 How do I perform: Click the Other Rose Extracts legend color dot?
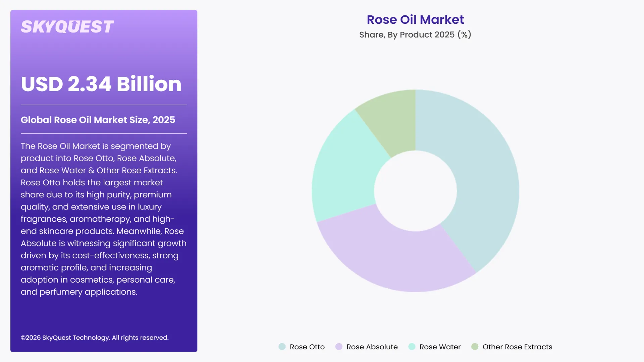coord(475,347)
